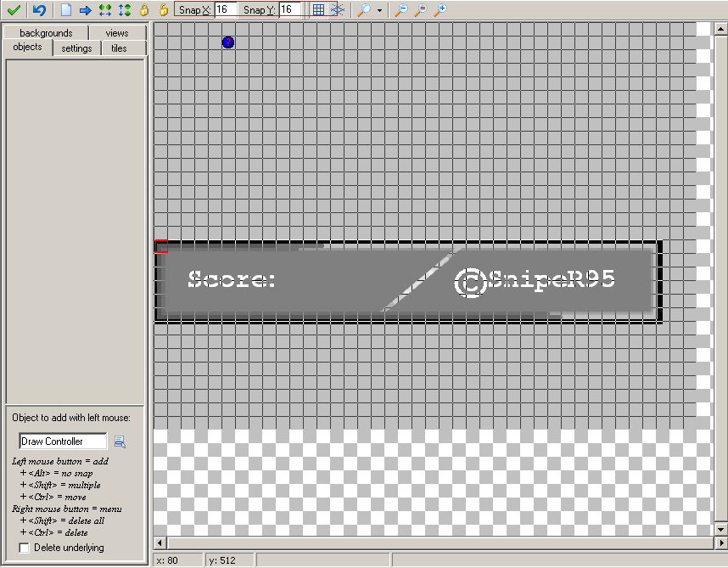Toggle the isometric grid button
728x568 pixels.
click(x=337, y=10)
